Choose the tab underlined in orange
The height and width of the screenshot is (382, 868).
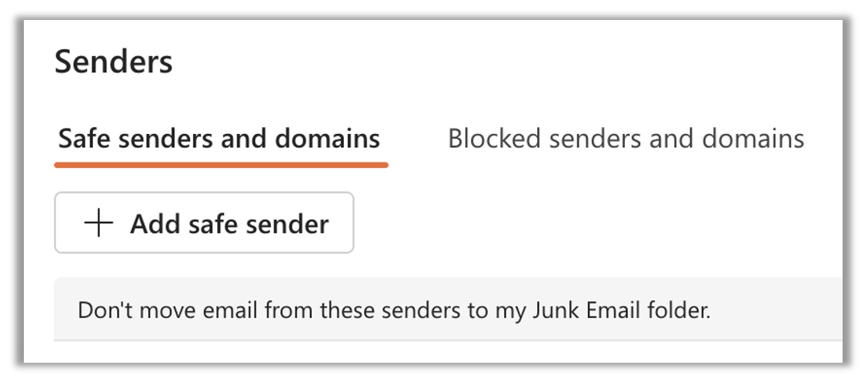click(219, 139)
